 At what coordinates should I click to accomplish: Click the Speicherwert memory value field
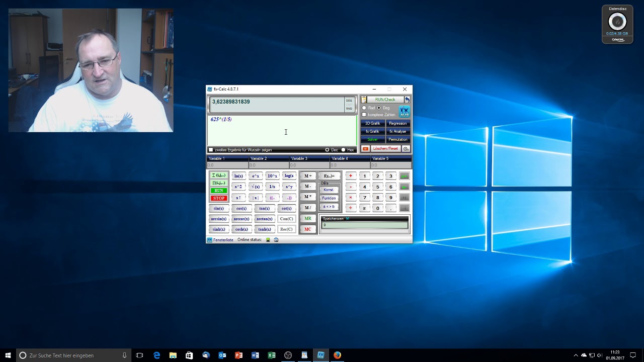pyautogui.click(x=364, y=225)
